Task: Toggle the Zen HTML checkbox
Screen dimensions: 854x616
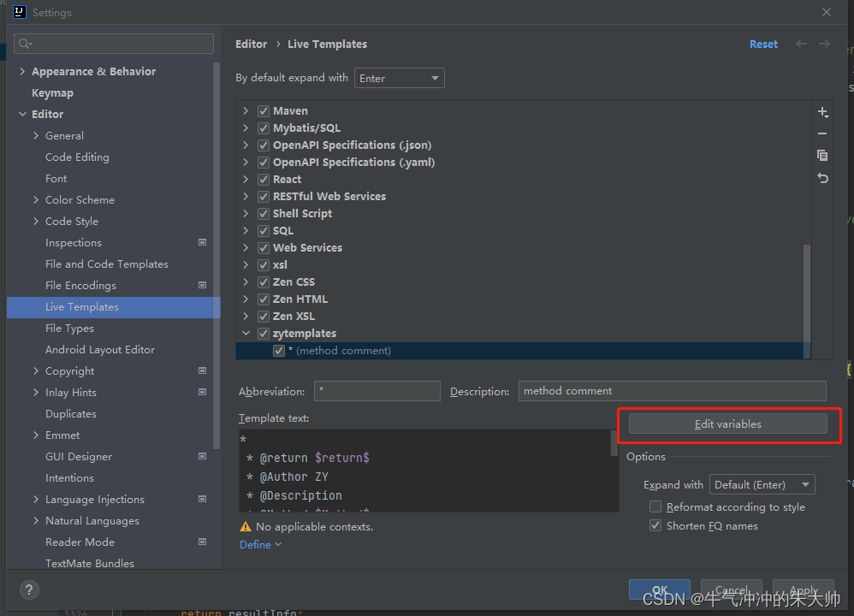Action: [264, 299]
